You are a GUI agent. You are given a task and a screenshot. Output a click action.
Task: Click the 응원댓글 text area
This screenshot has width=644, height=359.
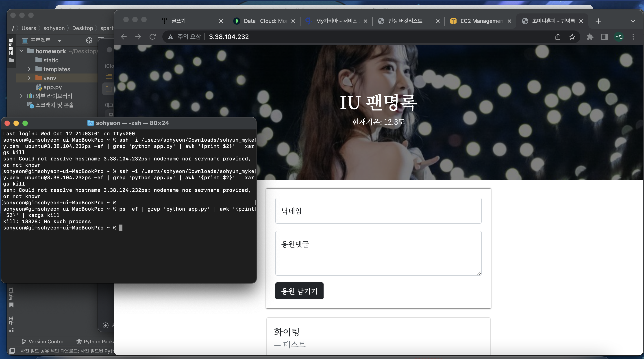[378, 253]
